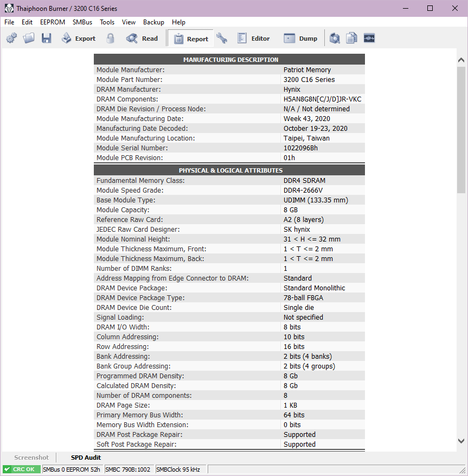468x476 pixels.
Task: Open the View menu
Action: click(x=129, y=22)
